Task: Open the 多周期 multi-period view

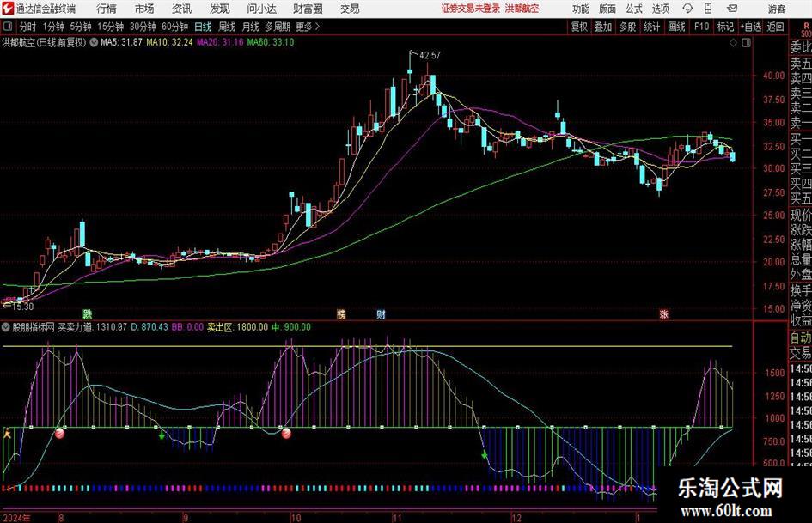Action: point(278,27)
